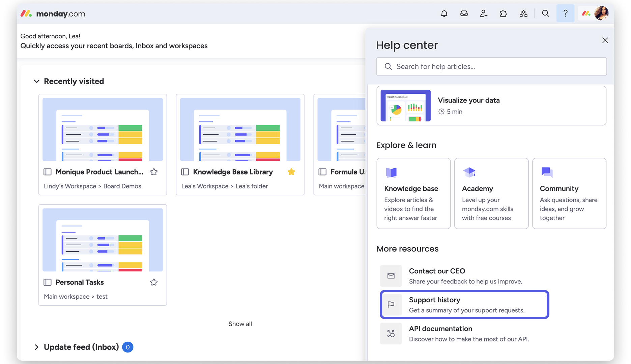Expand the Update feed (Inbox) section
Screen dimensions: 631x364
(x=36, y=347)
